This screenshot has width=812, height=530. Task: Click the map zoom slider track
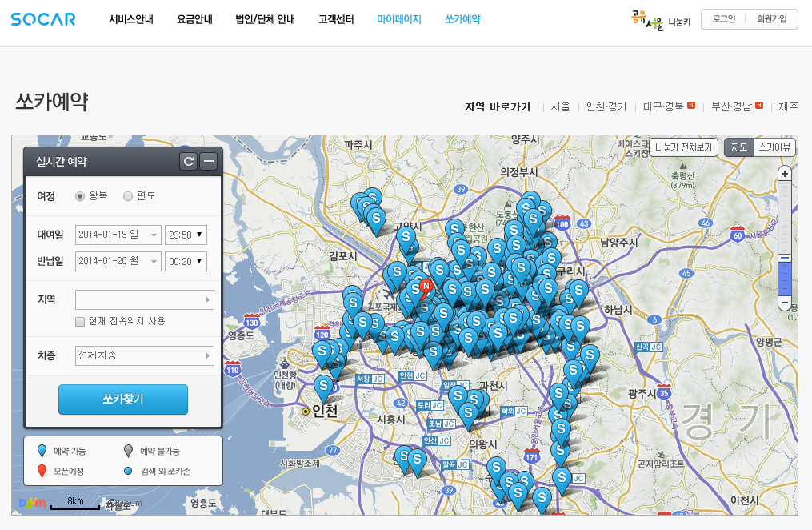point(785,239)
